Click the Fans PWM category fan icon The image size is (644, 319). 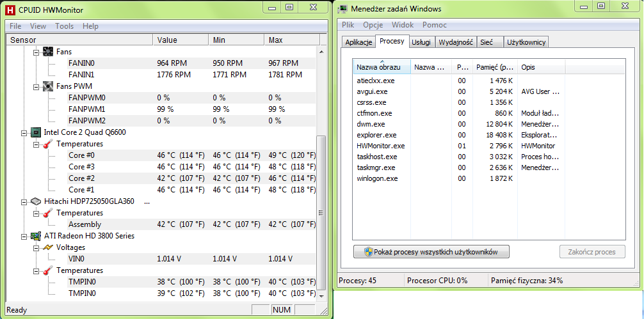[x=47, y=86]
